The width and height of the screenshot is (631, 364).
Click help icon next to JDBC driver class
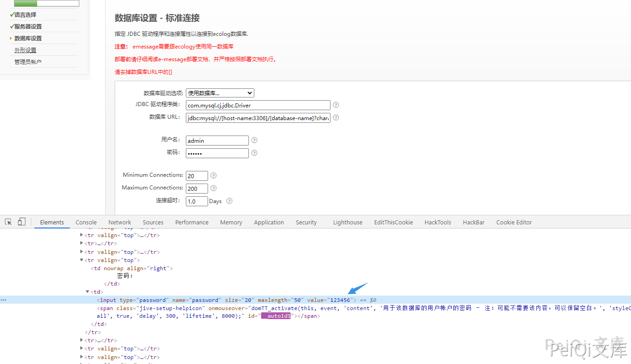pyautogui.click(x=336, y=105)
